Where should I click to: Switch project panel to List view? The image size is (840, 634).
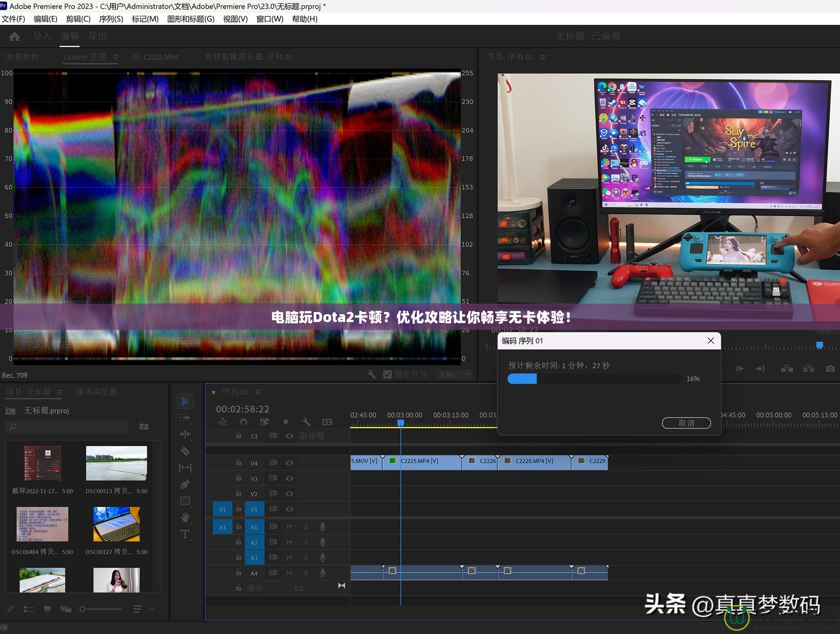[x=29, y=609]
